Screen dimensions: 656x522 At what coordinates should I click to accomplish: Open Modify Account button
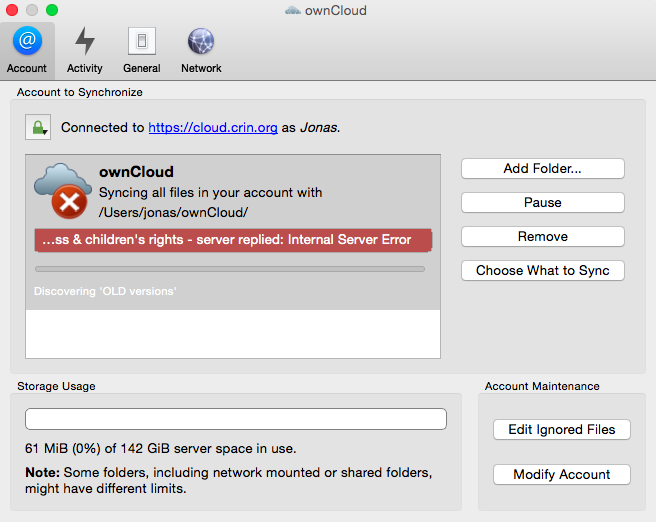[x=561, y=474]
